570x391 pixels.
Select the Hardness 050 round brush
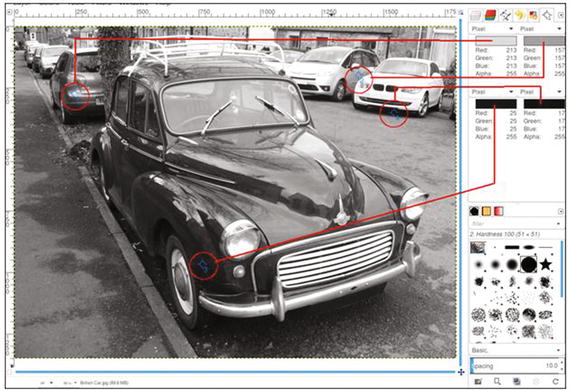click(495, 265)
